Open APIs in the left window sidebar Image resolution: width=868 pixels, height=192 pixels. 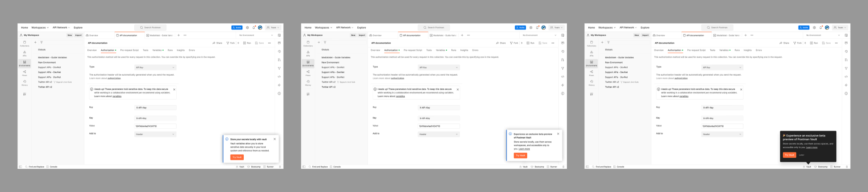pos(25,53)
